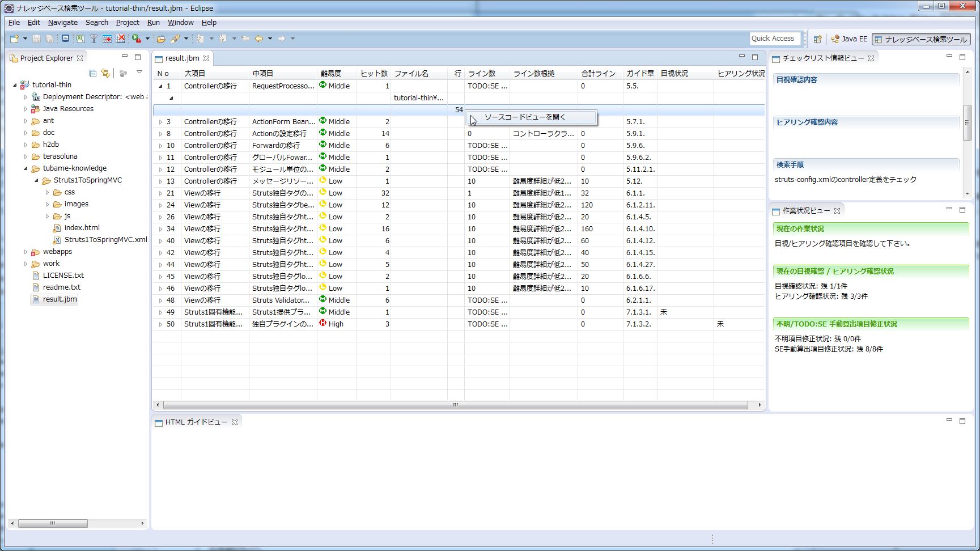Image resolution: width=980 pixels, height=551 pixels.
Task: Click guide chapter cell 6.1.4.27.
Action: tap(640, 265)
